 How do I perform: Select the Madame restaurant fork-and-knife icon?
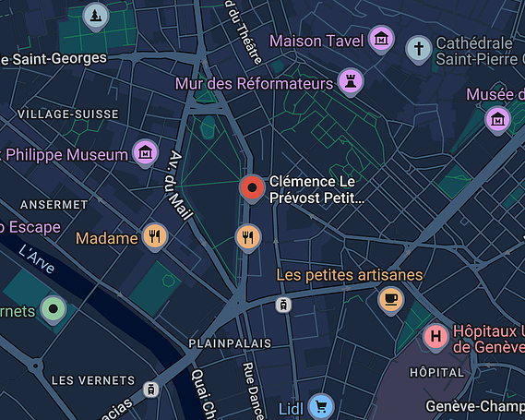[155, 236]
